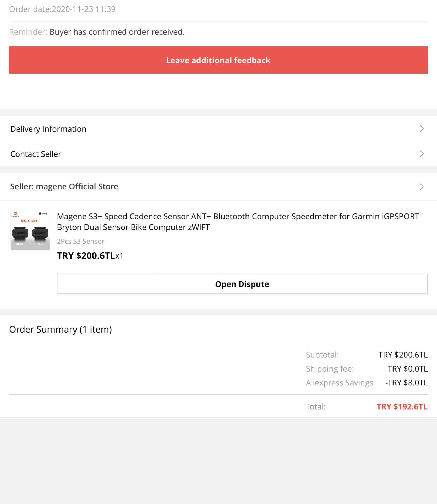Click the Magene S3+ Speed Cadence Sensor title
Image resolution: width=437 pixels, height=504 pixels.
click(238, 222)
